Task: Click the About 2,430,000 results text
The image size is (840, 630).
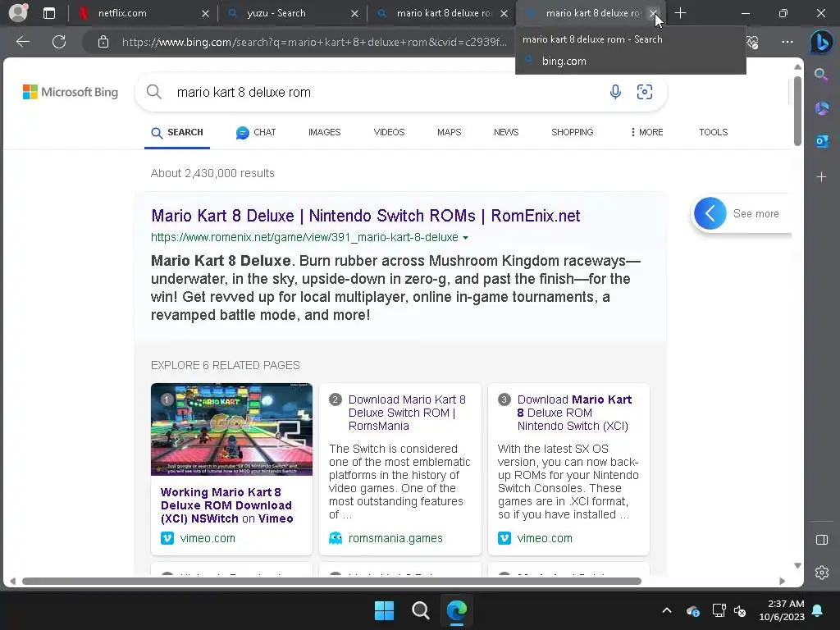Action: (x=212, y=173)
